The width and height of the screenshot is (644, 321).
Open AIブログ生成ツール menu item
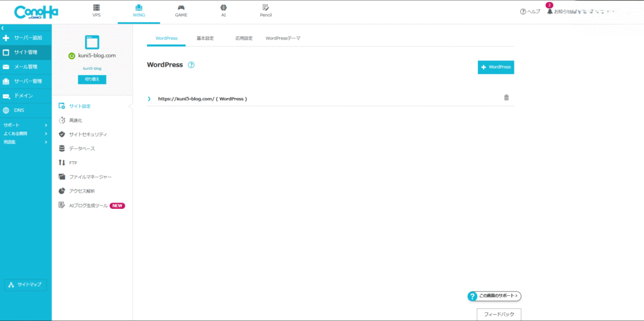tap(92, 205)
